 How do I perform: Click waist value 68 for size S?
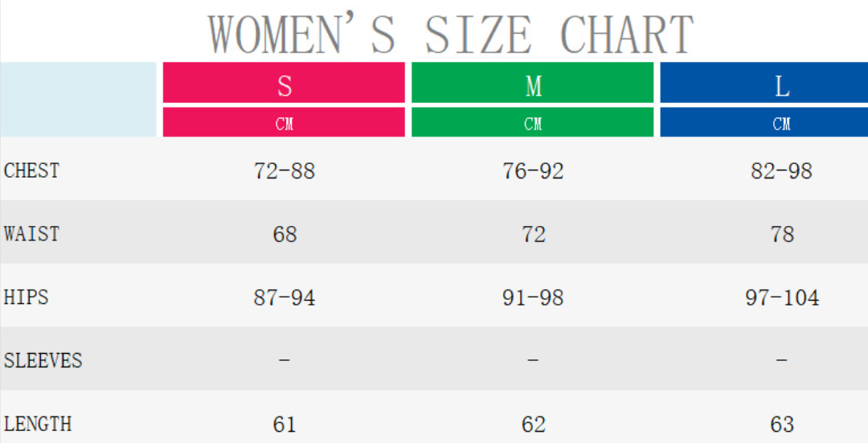[285, 234]
